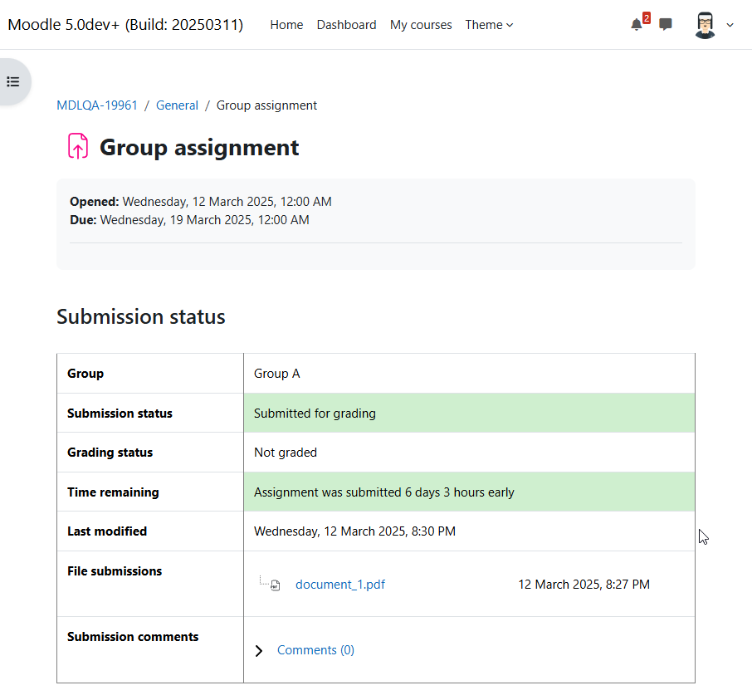Follow the General breadcrumb link
752x700 pixels.
[x=177, y=105]
